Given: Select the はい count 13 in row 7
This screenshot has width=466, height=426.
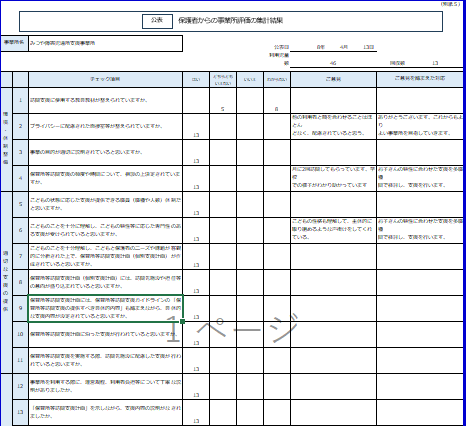Looking at the screenshot, I should (196, 265).
